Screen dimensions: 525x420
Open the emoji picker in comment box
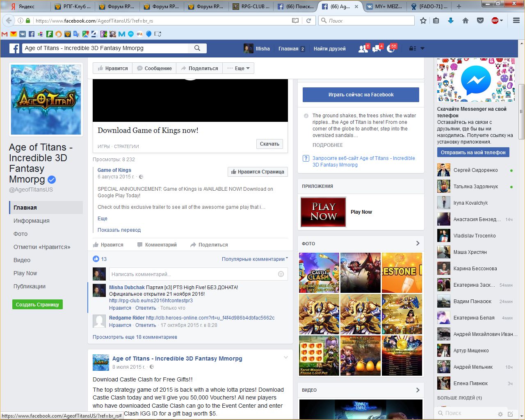point(281,274)
